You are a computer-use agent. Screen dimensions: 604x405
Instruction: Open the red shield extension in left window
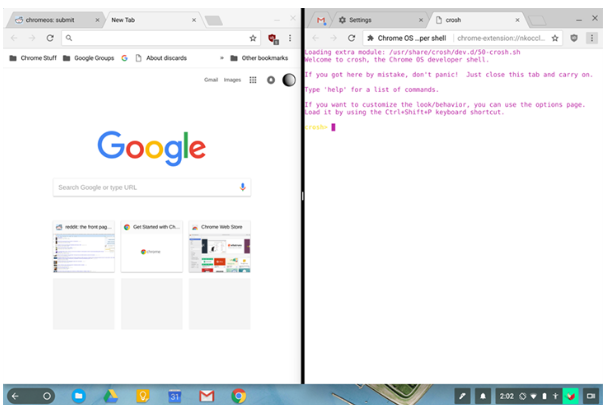pos(273,39)
